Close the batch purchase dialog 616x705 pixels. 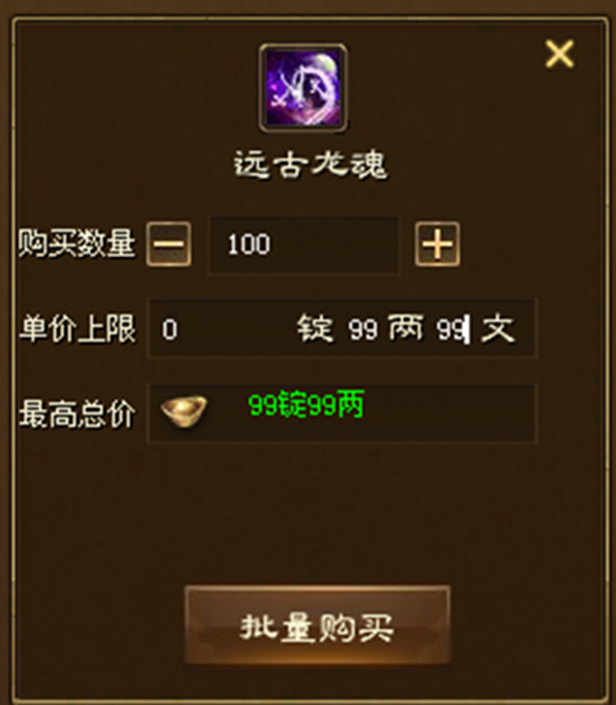[x=559, y=54]
